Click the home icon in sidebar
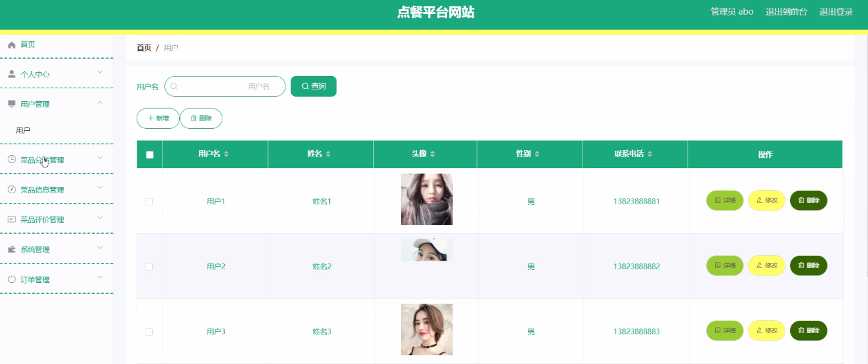This screenshot has width=868, height=364. click(12, 45)
